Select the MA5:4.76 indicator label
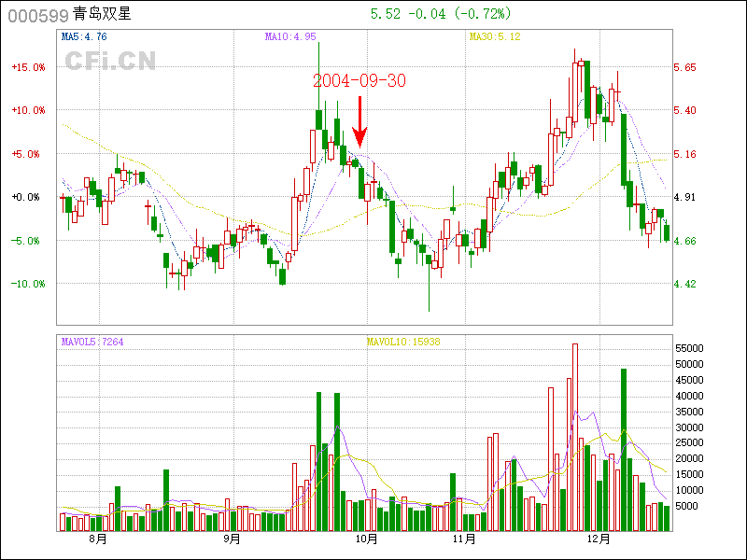The image size is (747, 560). click(x=84, y=37)
